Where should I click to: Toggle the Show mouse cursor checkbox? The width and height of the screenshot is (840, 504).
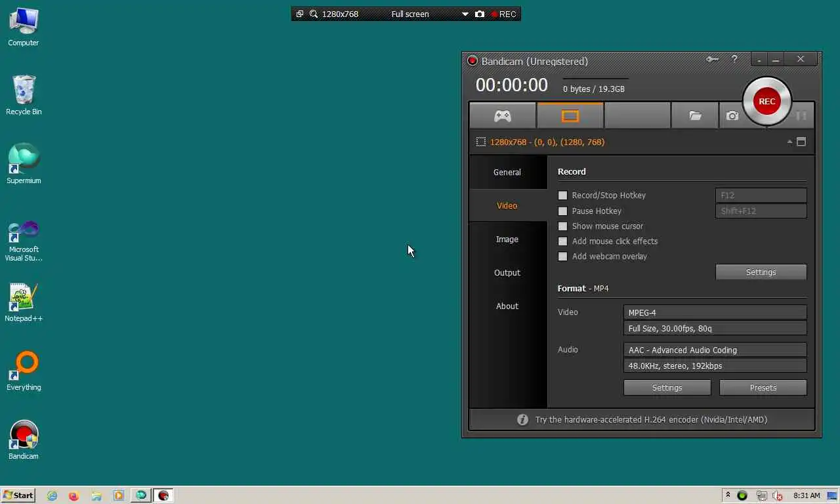click(x=562, y=226)
